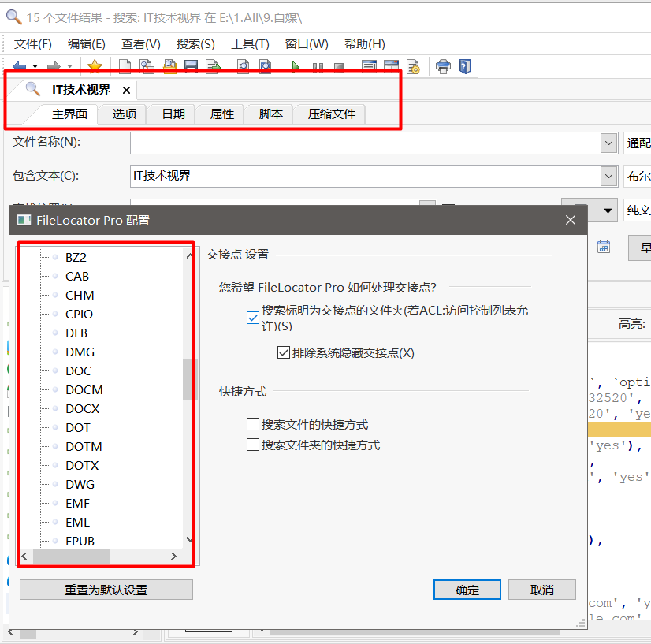Open the 窗口(W) menu
This screenshot has width=651, height=644.
(307, 44)
